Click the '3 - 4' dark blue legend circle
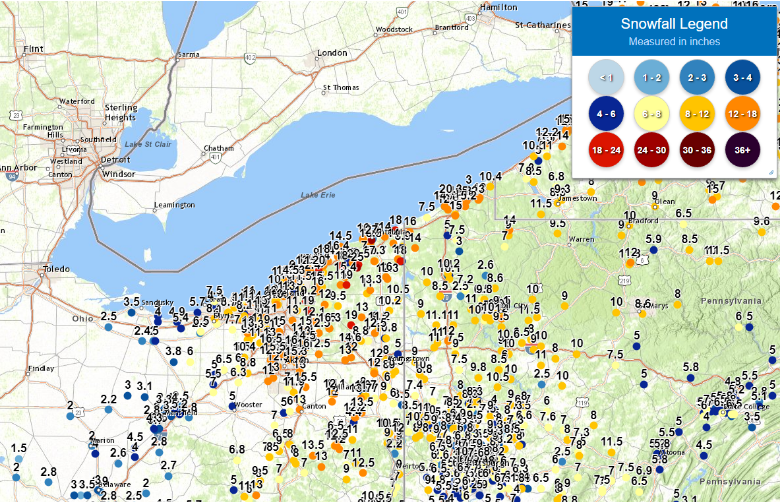The image size is (782, 502). pos(743,78)
